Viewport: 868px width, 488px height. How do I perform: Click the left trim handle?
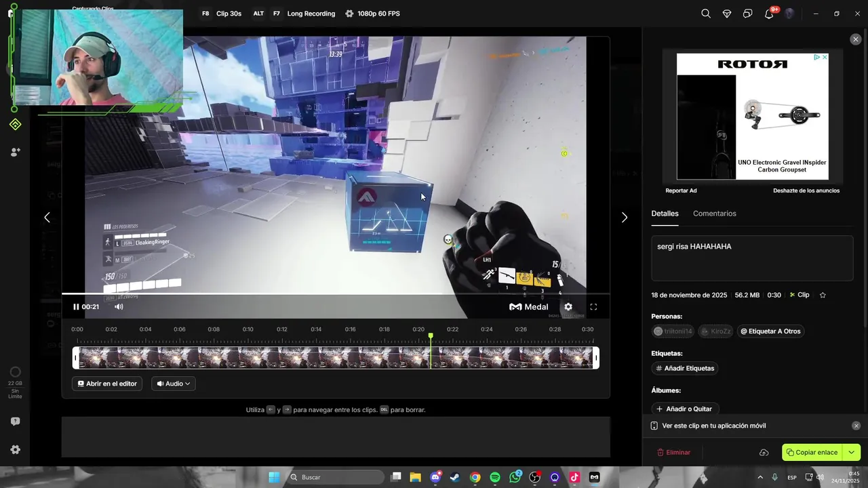tap(76, 358)
